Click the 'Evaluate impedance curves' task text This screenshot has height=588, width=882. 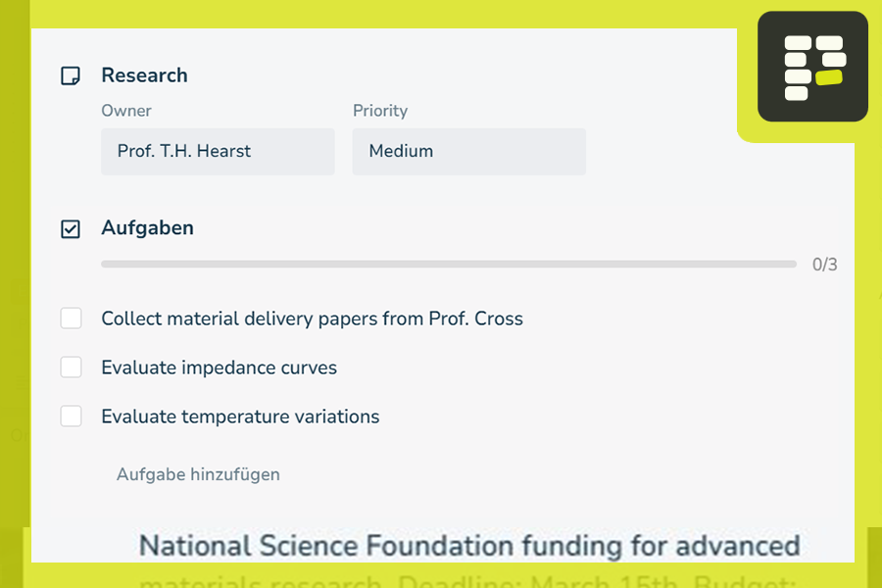click(219, 367)
